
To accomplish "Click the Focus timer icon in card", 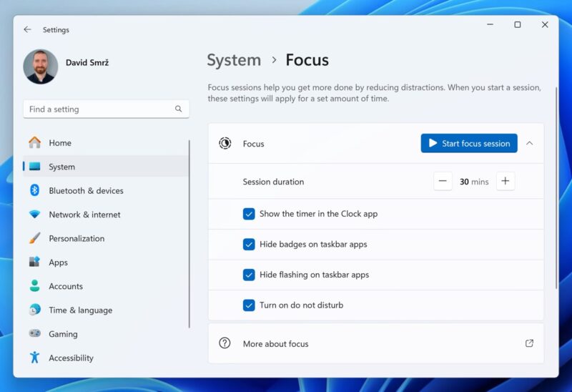I will pyautogui.click(x=225, y=143).
